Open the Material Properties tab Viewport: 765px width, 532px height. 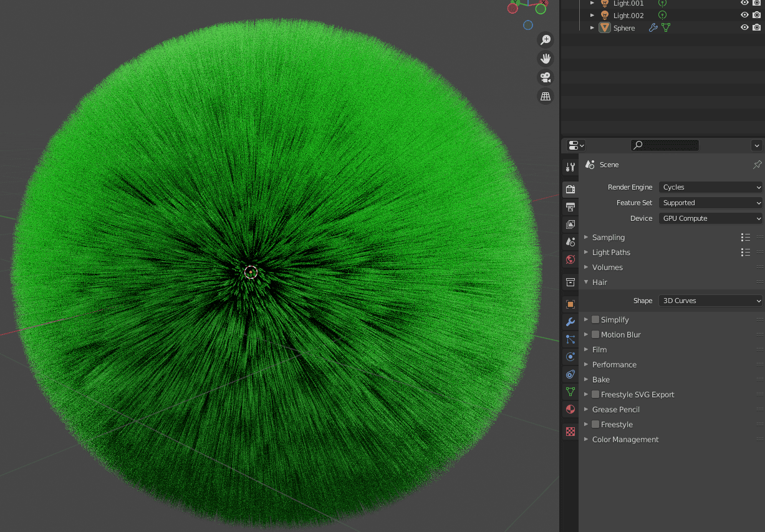(x=570, y=409)
